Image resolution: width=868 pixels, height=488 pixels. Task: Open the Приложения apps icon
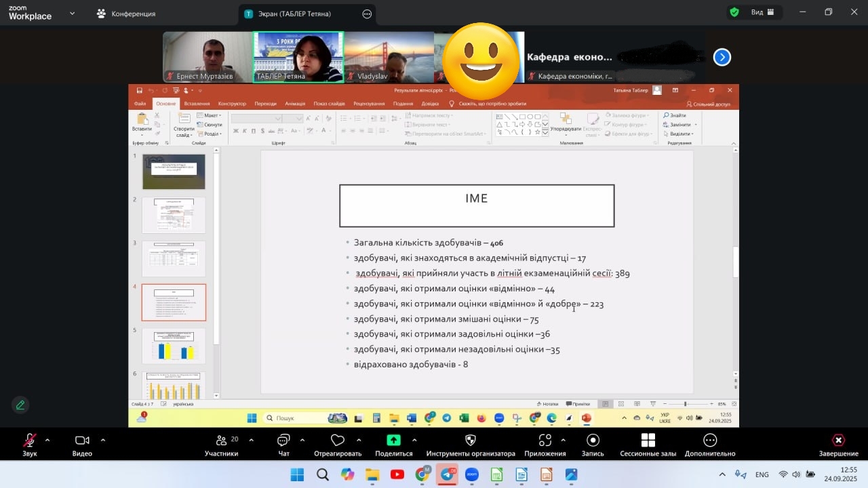(x=545, y=442)
